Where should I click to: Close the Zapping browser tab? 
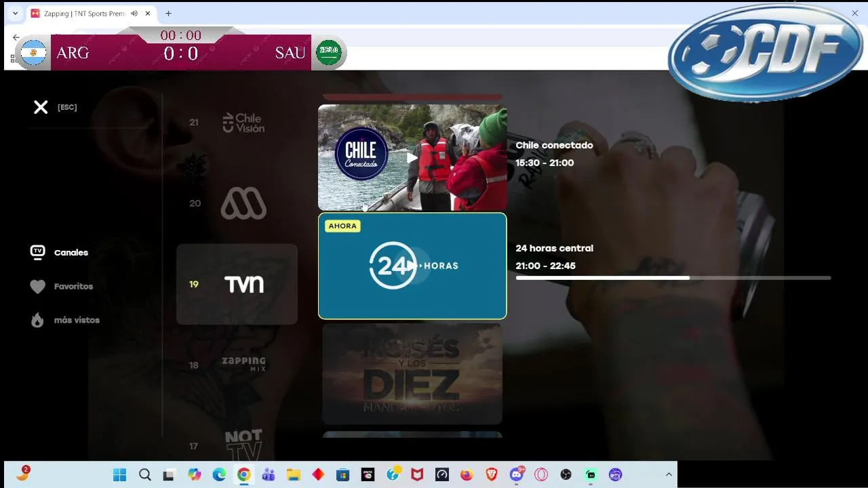[x=147, y=14]
